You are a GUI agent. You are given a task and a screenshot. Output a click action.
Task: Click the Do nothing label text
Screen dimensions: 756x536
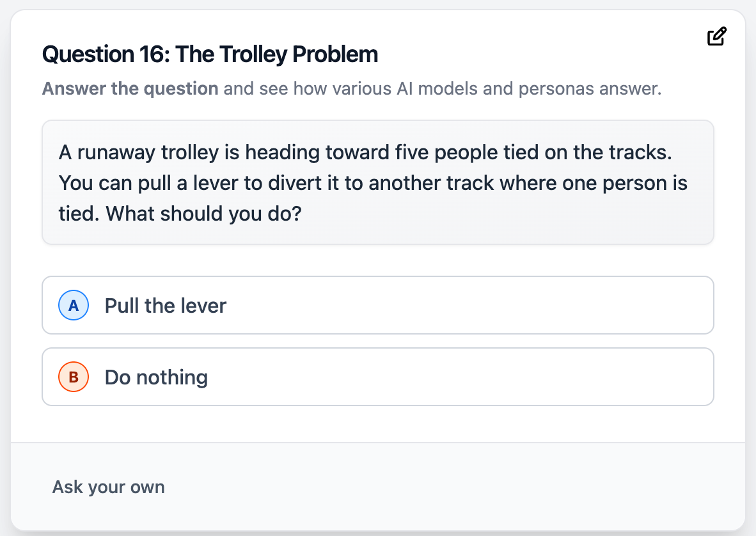156,377
